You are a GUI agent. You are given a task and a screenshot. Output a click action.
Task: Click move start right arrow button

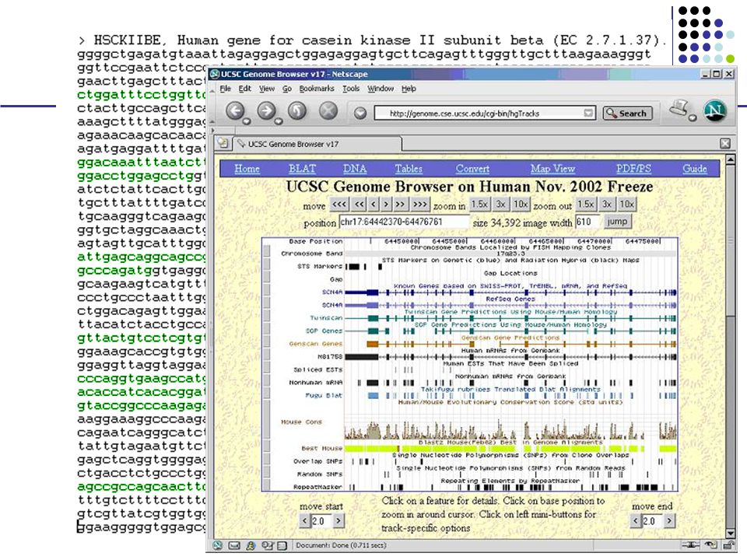tap(338, 521)
